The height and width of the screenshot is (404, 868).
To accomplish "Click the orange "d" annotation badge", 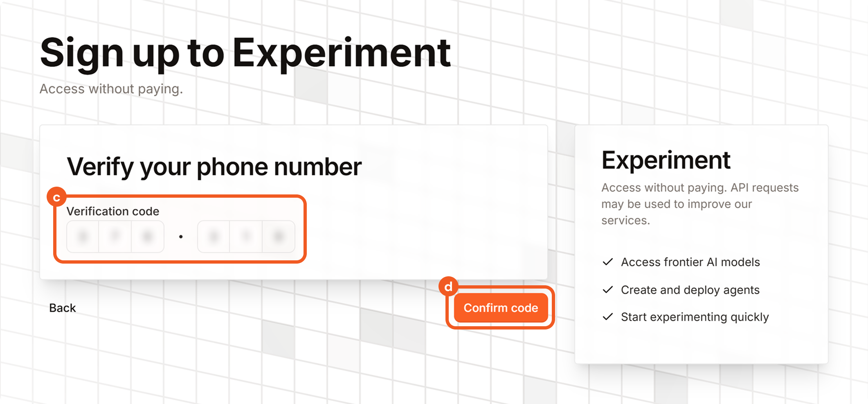I will [448, 287].
